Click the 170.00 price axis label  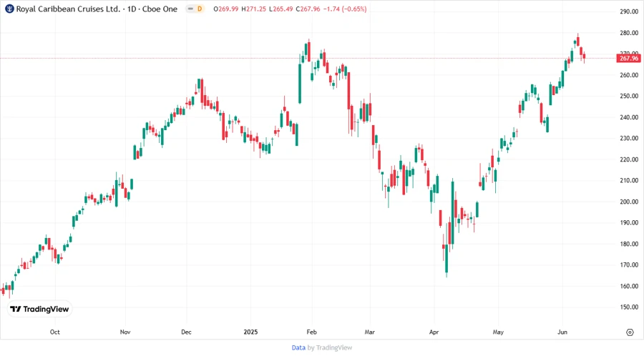coord(629,265)
